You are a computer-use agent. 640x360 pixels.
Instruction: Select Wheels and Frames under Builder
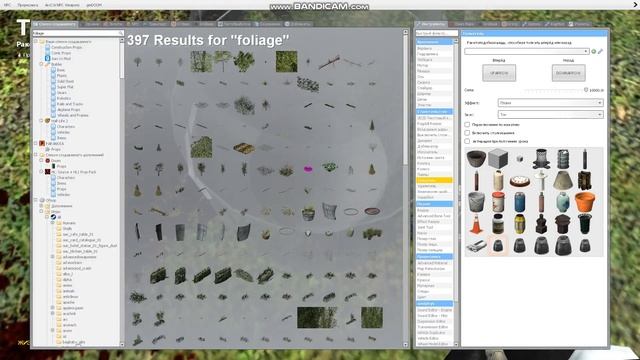[x=73, y=115]
